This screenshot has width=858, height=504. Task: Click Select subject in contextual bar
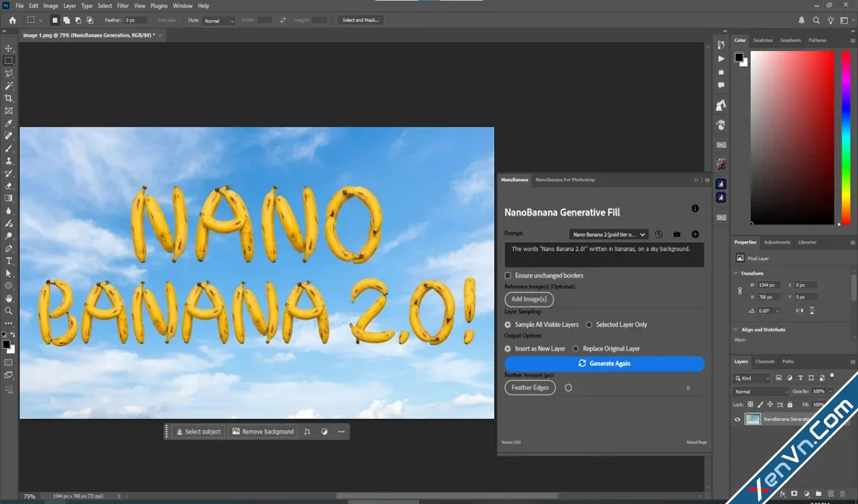click(x=198, y=432)
